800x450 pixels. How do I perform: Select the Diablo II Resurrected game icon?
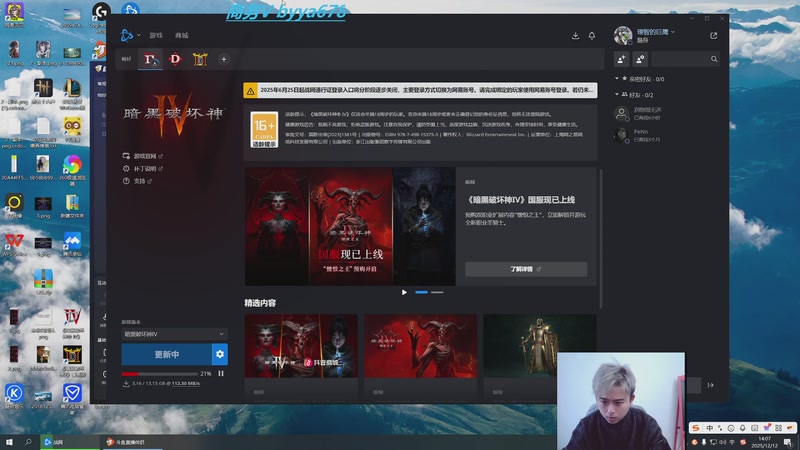click(x=200, y=59)
